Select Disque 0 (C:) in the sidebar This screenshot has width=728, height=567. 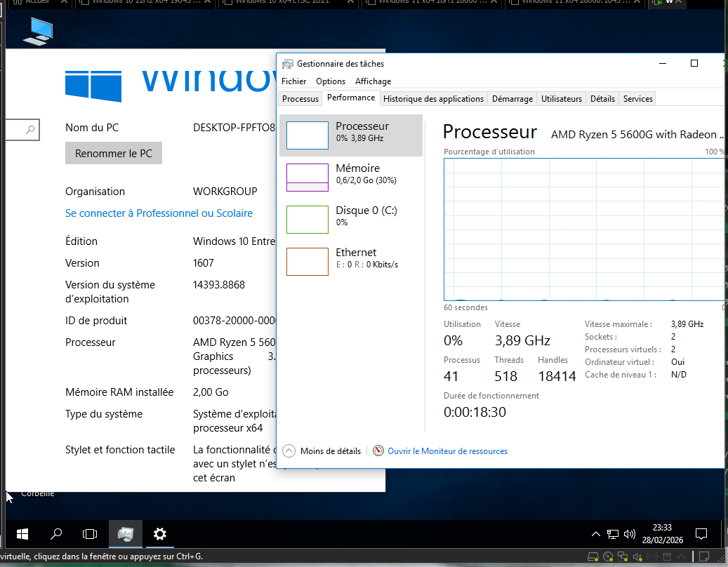351,220
